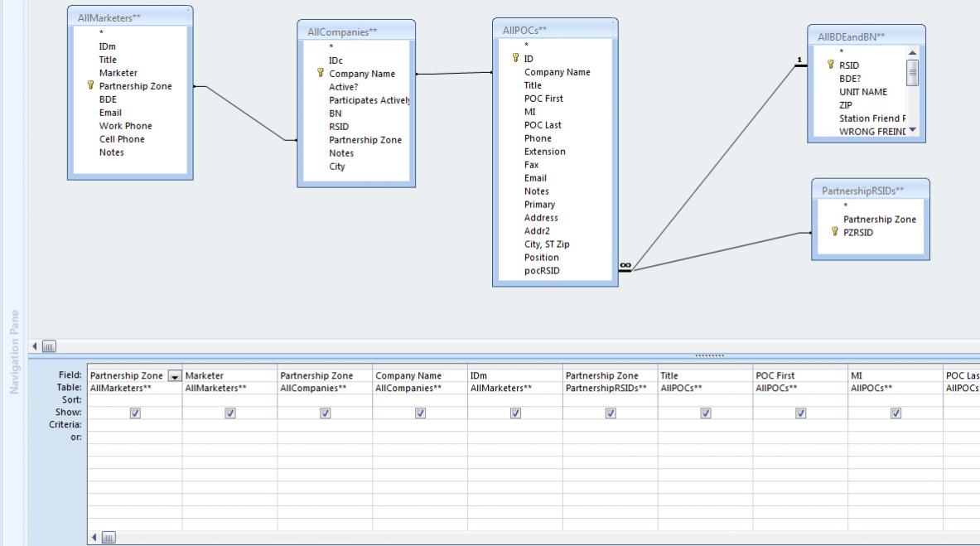980x546 pixels.
Task: Select the Active? field in AllCompanies
Action: point(343,87)
